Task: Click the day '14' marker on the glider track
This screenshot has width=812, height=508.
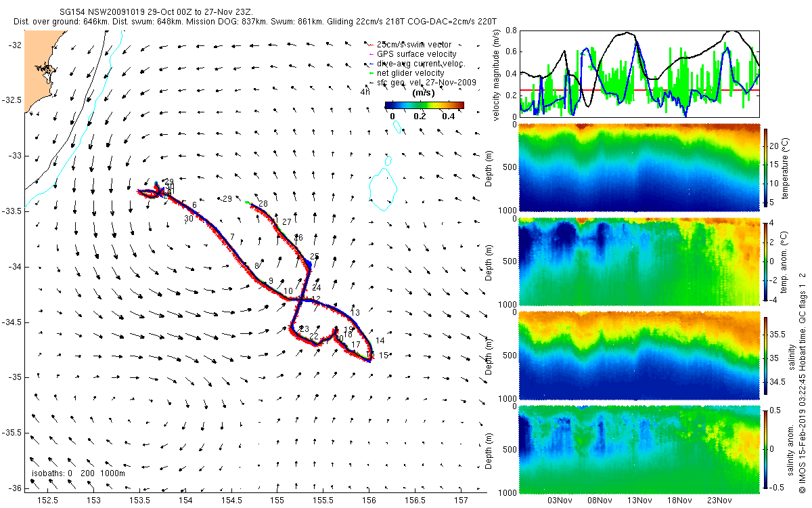Action: click(380, 341)
